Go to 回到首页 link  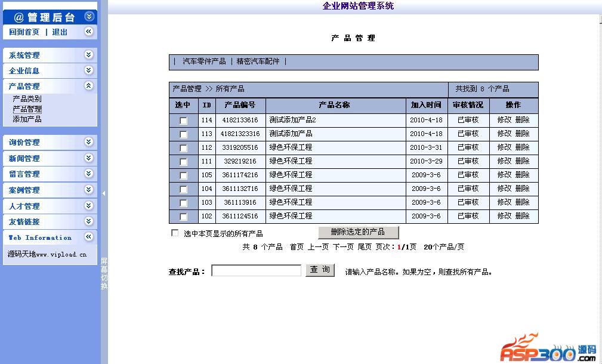[24, 32]
